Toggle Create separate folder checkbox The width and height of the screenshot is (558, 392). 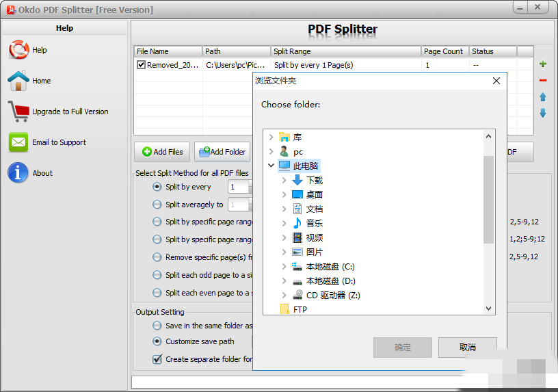click(157, 359)
